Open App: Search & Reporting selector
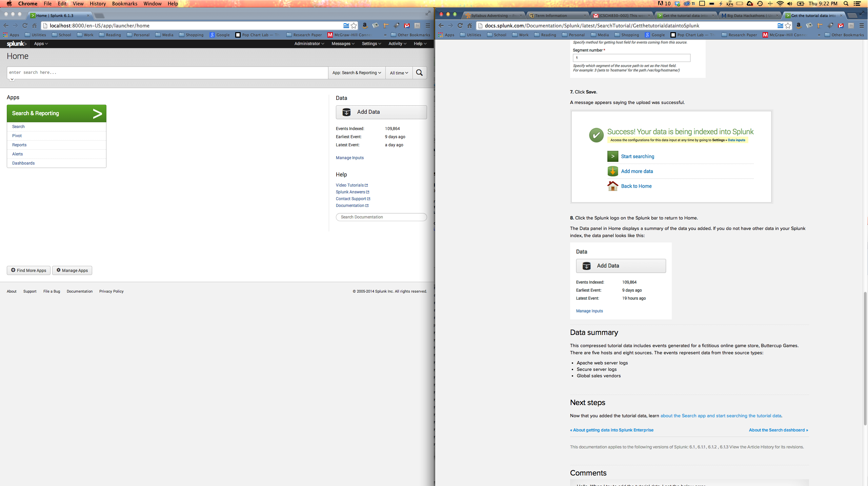The width and height of the screenshot is (868, 486). click(357, 73)
